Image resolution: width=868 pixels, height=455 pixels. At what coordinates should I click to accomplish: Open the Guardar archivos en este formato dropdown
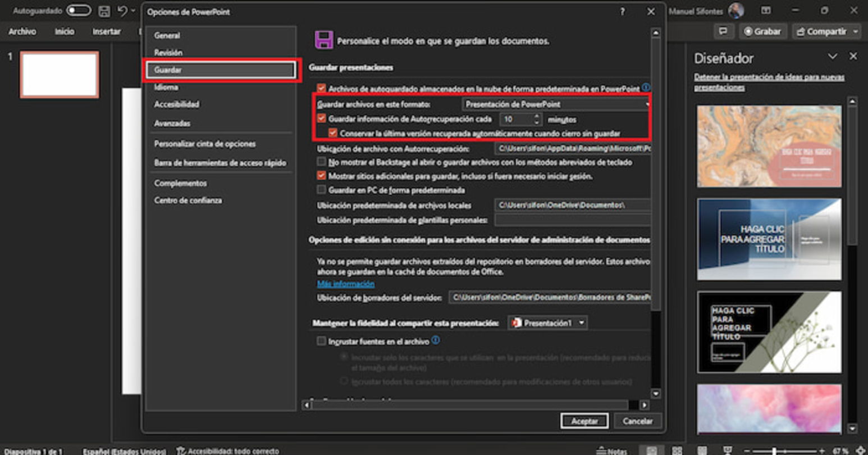click(556, 104)
